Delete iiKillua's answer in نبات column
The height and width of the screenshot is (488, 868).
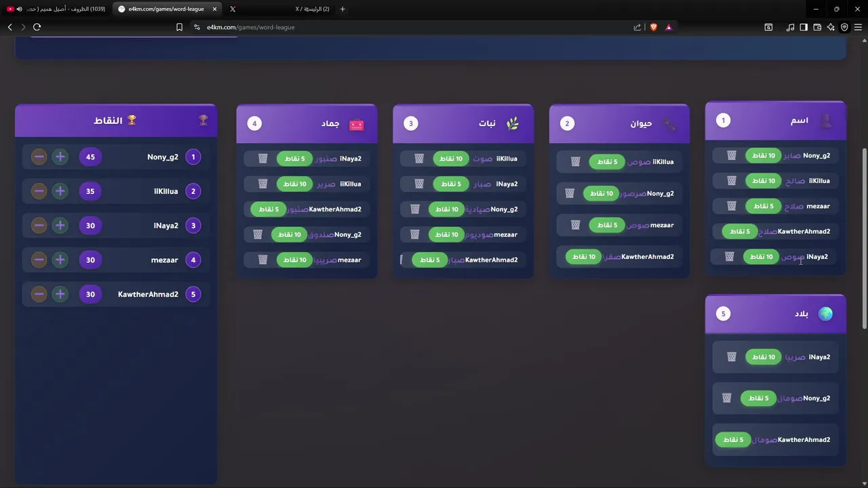419,159
